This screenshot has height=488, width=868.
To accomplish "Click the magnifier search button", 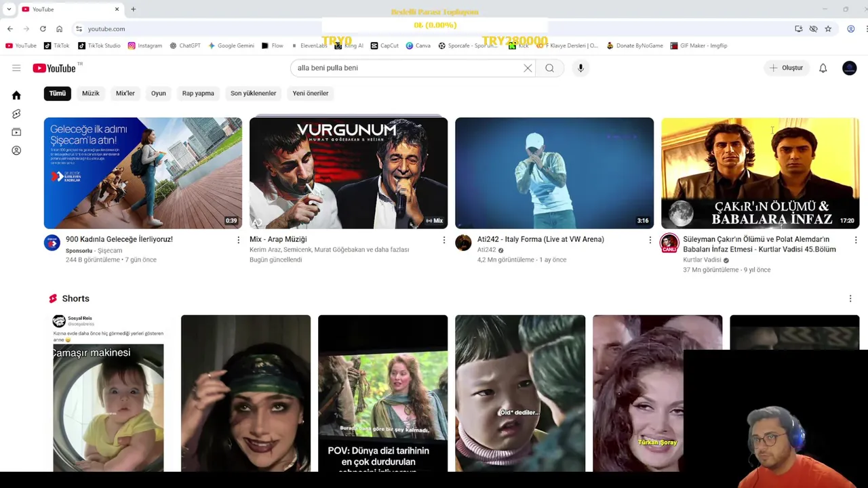I will tap(549, 68).
